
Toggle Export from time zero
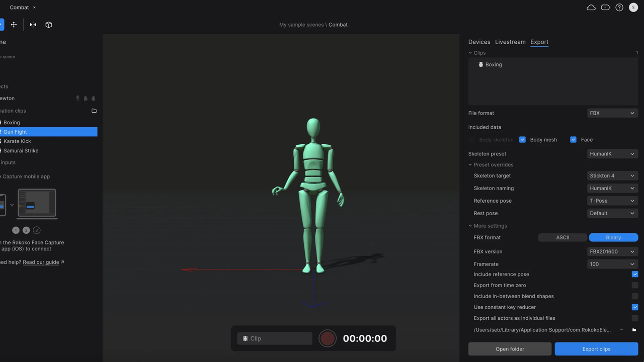pyautogui.click(x=635, y=285)
